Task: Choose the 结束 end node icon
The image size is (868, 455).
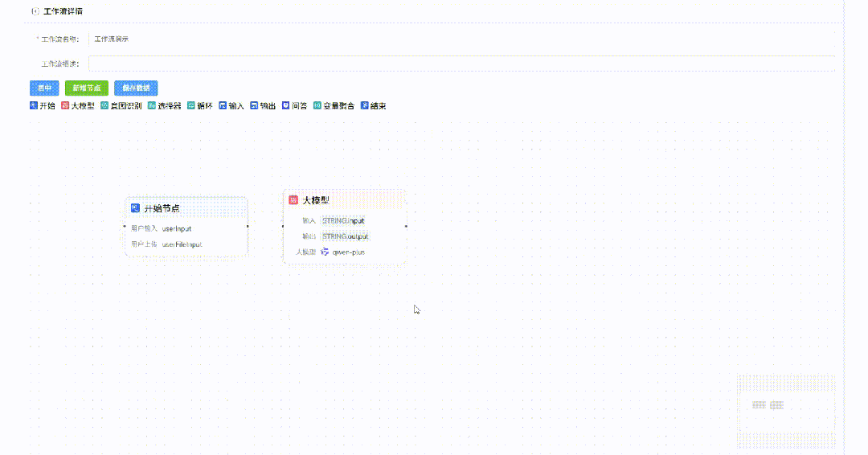Action: (x=364, y=105)
